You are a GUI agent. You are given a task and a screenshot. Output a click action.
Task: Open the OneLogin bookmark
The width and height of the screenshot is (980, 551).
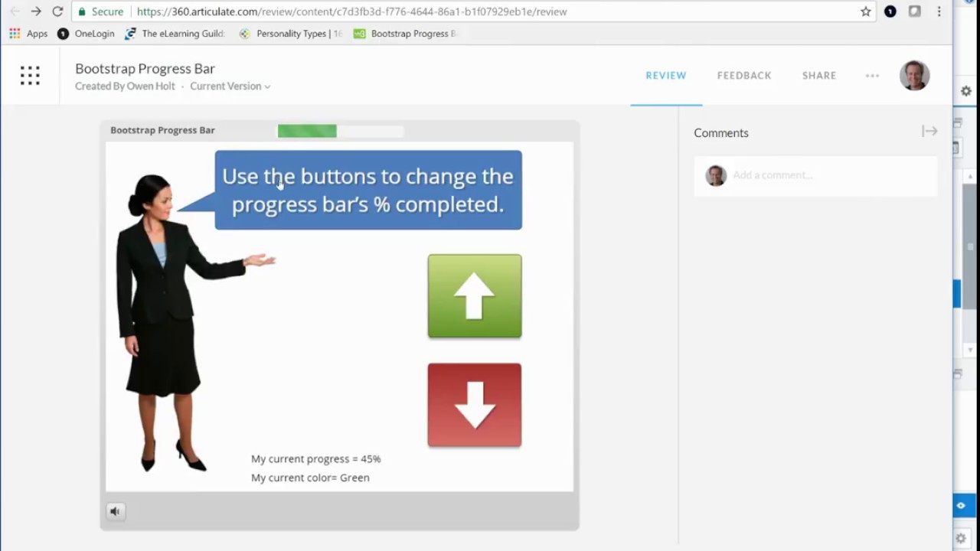86,34
